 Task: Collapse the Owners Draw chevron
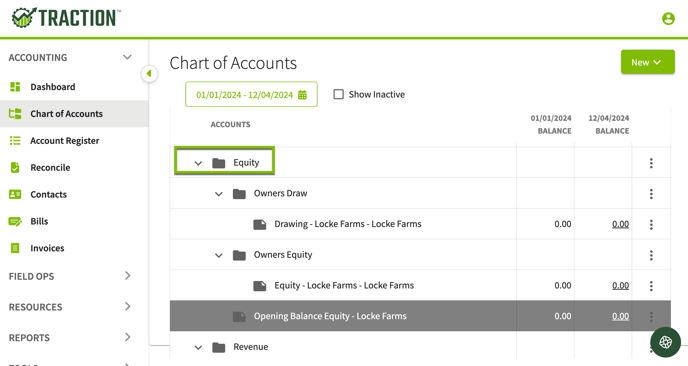[219, 194]
